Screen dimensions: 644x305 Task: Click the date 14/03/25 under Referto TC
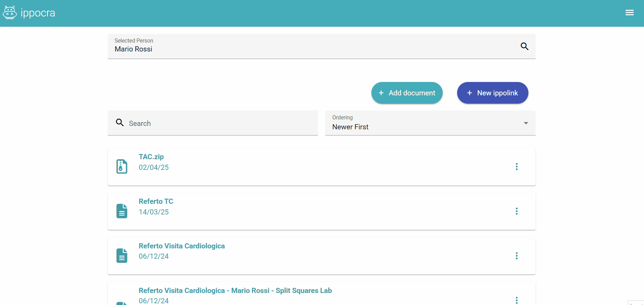154,212
